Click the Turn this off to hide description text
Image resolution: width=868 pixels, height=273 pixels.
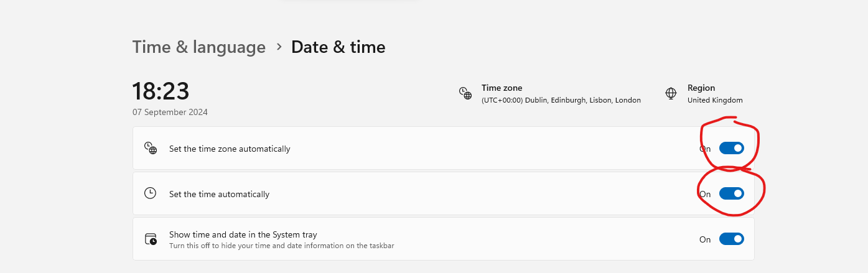(281, 246)
